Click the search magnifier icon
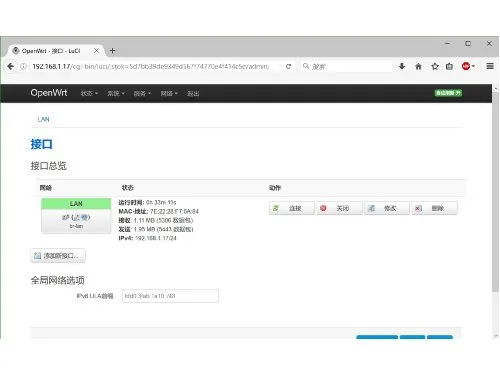The width and height of the screenshot is (500, 375). click(306, 66)
